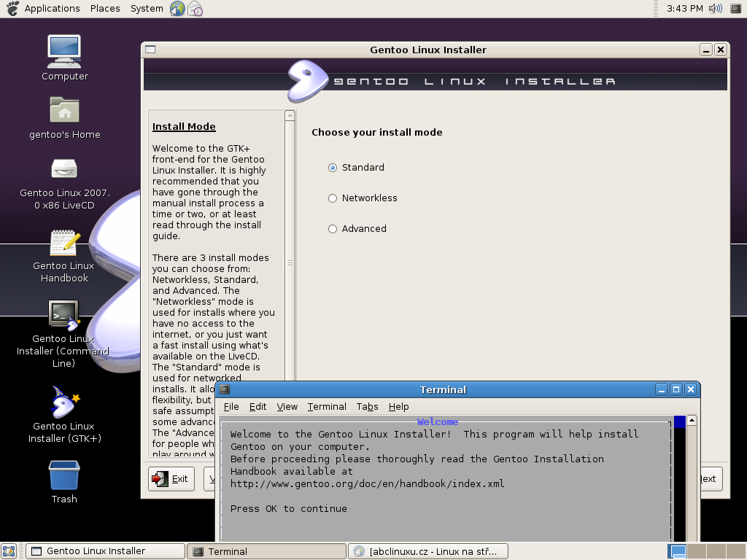Click the Show Desktop icon in bottom panel
This screenshot has width=747, height=560.
pyautogui.click(x=9, y=551)
